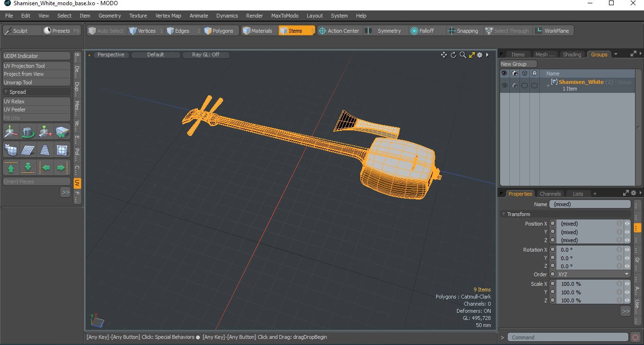The image size is (644, 345).
Task: Toggle Position X keyframe circle
Action: 552,224
